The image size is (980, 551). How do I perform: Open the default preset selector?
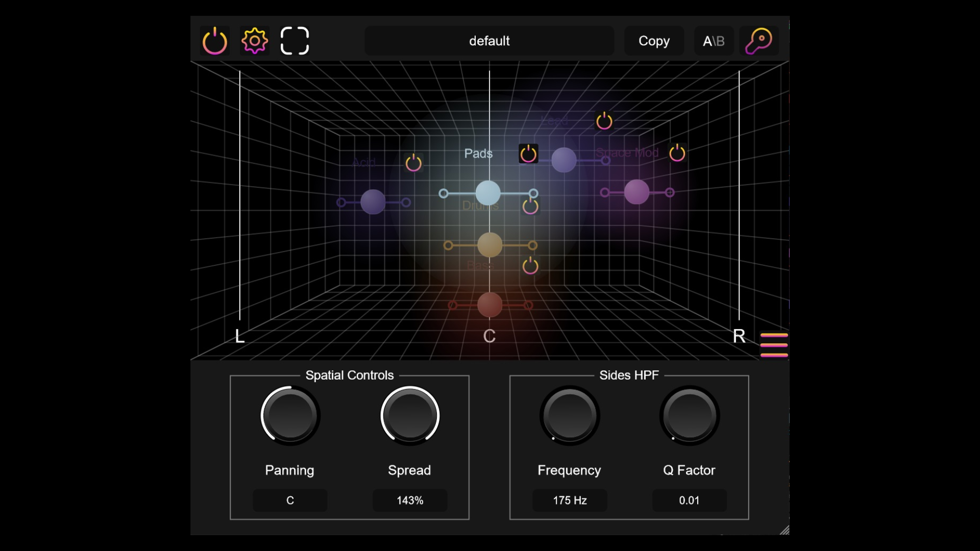(x=488, y=41)
